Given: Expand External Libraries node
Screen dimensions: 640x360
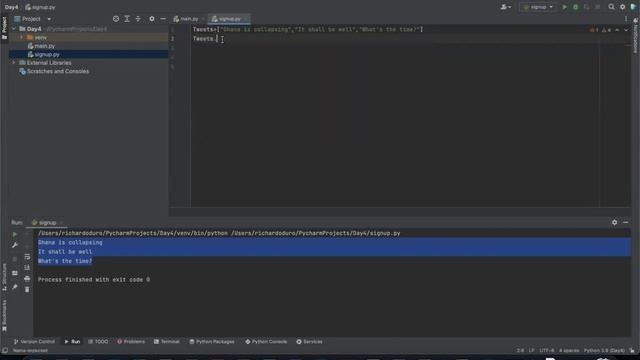Looking at the screenshot, I should click(x=14, y=63).
